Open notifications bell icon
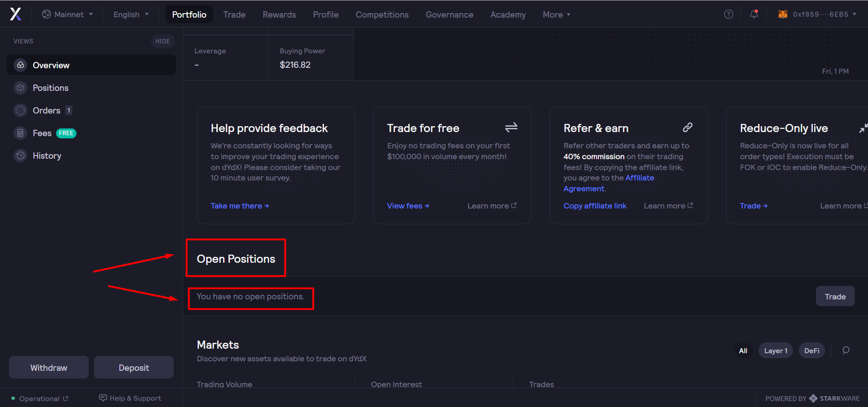868x407 pixels. (754, 14)
